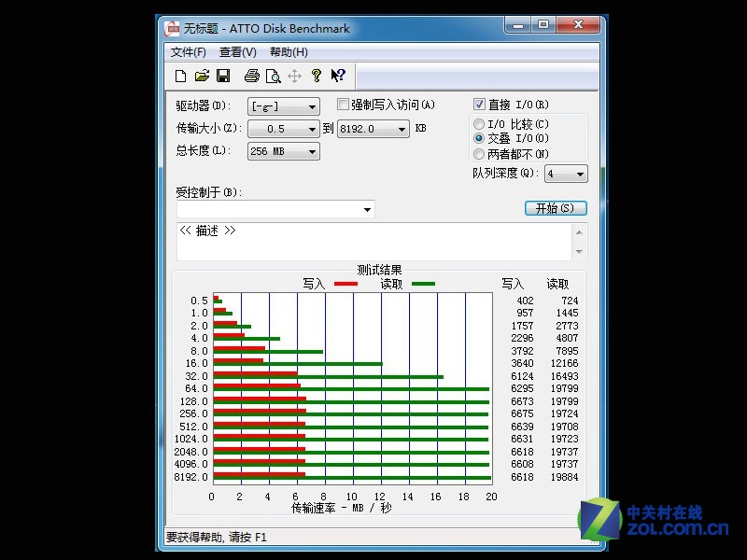
Task: Click inside the 描述 description text box
Action: pyautogui.click(x=373, y=243)
